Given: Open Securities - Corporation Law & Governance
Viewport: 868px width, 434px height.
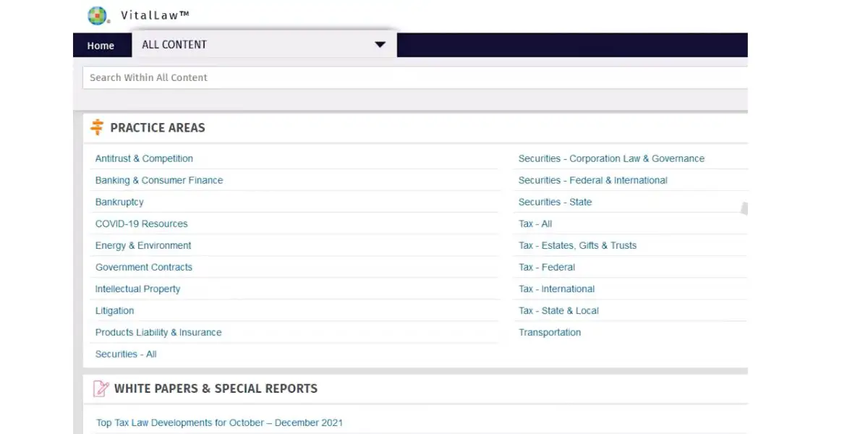Looking at the screenshot, I should click(611, 158).
